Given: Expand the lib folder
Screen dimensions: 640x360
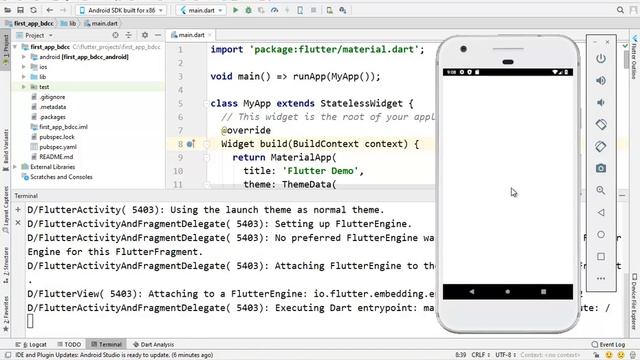Looking at the screenshot, I should (24, 77).
